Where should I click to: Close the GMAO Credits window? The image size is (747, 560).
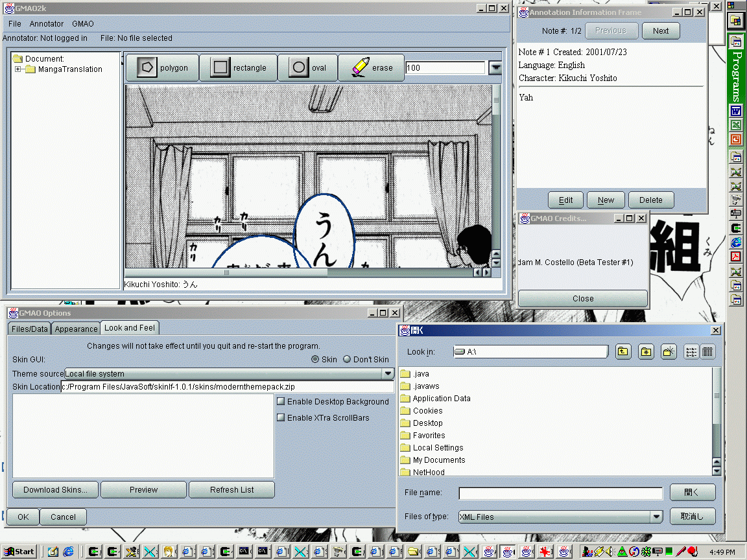[583, 299]
